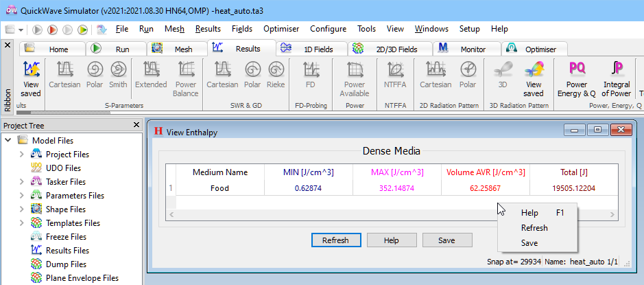
Task: Open FD-Probing results
Action: click(311, 74)
